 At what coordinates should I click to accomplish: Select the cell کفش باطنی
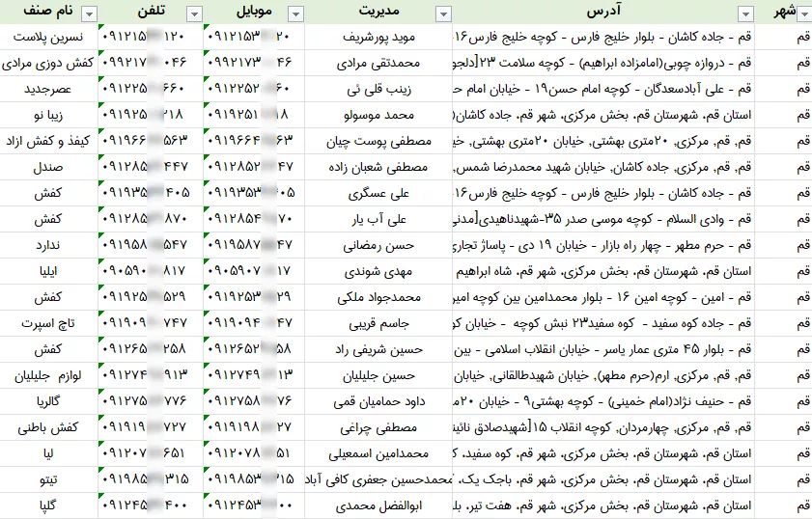(x=48, y=427)
